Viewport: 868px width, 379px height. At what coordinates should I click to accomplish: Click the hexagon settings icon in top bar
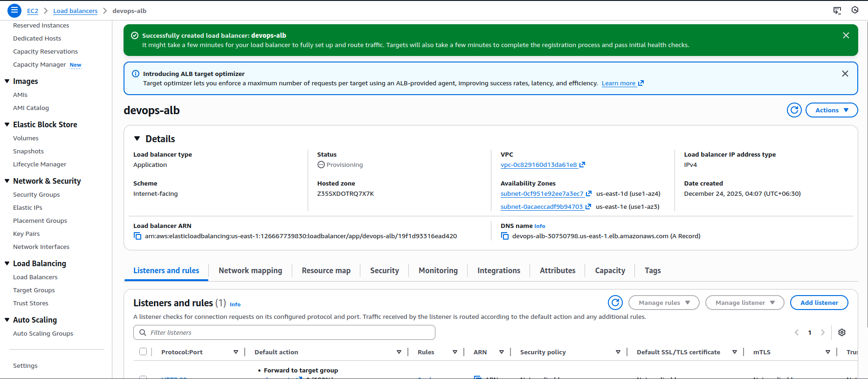pyautogui.click(x=855, y=10)
